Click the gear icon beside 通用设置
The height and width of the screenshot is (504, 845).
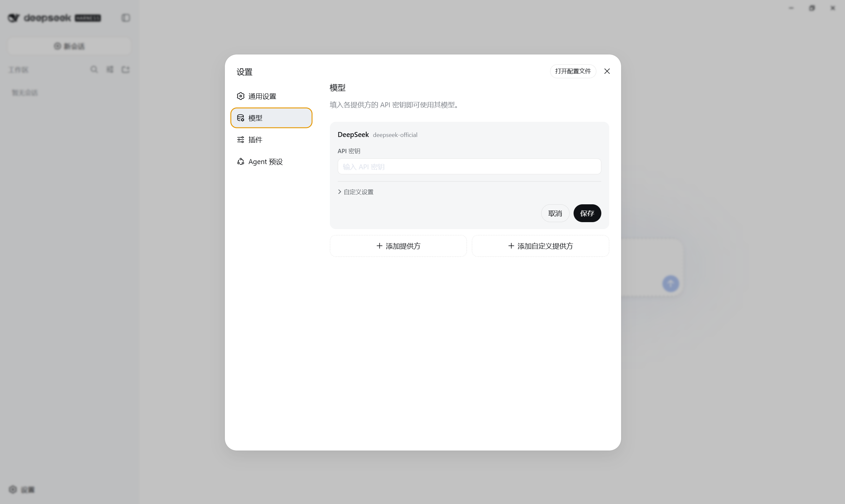(240, 96)
